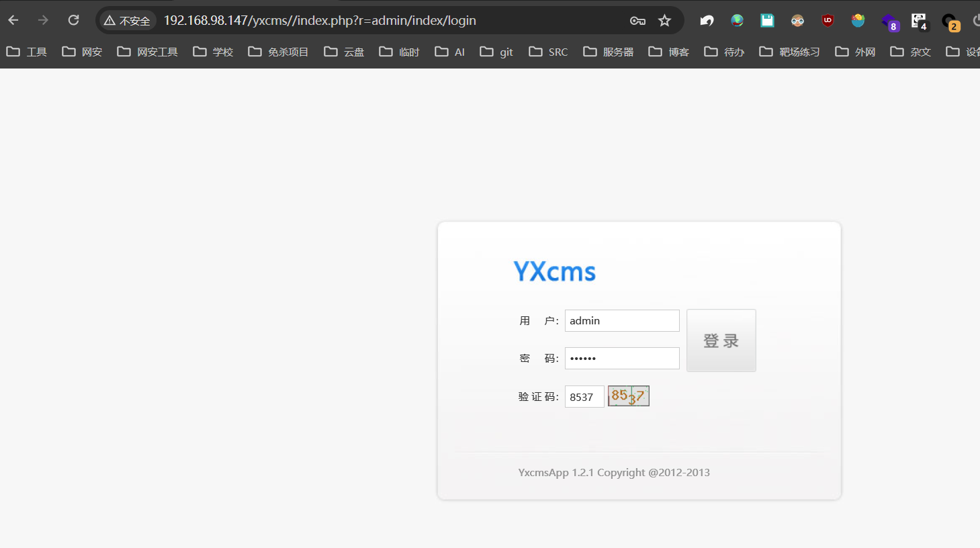980x548 pixels.
Task: Click the YXcms logo
Action: tap(555, 271)
